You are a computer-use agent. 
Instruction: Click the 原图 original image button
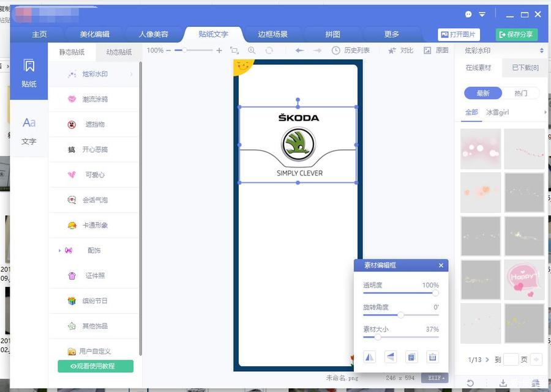coord(436,51)
